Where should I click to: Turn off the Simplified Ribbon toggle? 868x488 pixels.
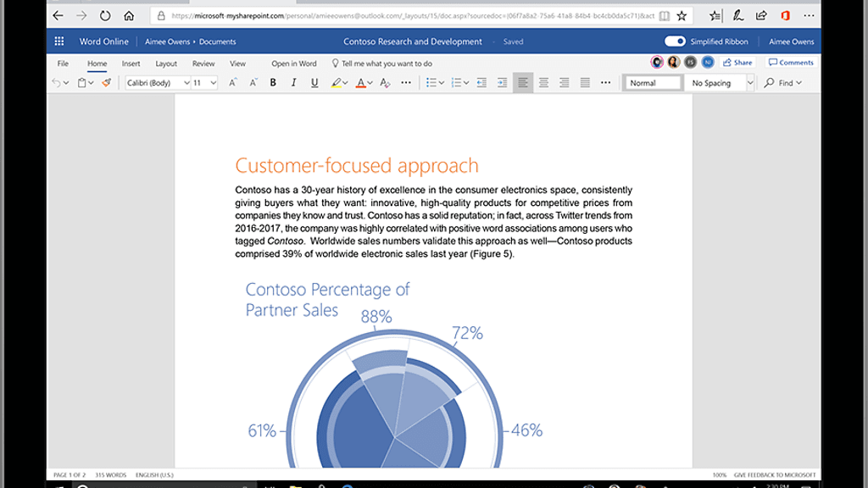point(675,42)
